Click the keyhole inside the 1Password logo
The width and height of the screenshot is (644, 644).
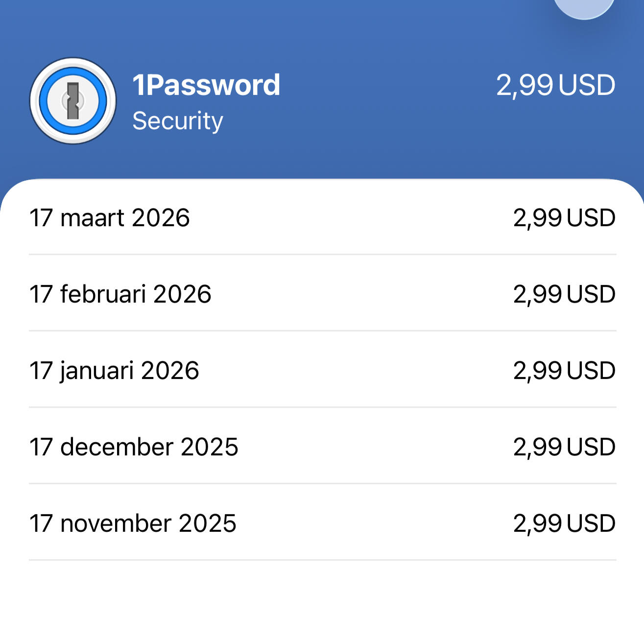73,101
